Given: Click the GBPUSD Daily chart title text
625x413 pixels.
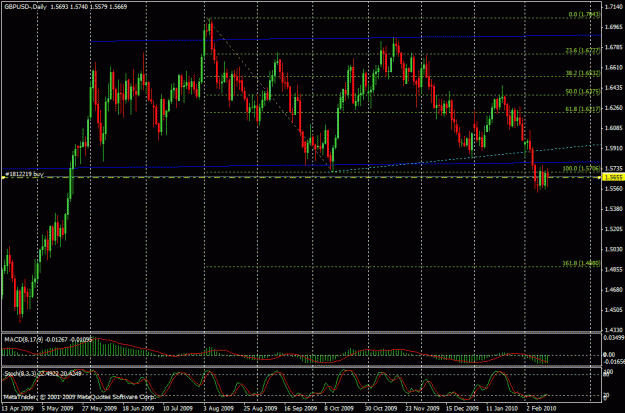Looking at the screenshot, I should pos(66,7).
